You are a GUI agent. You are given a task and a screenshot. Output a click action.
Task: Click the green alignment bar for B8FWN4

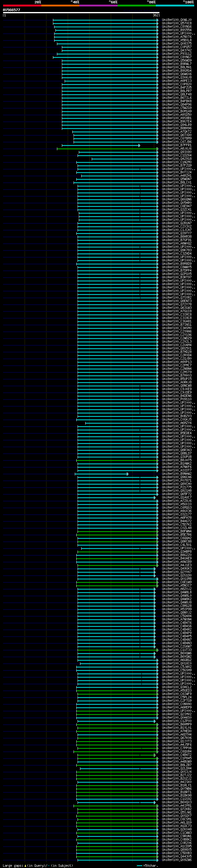coord(118,532)
